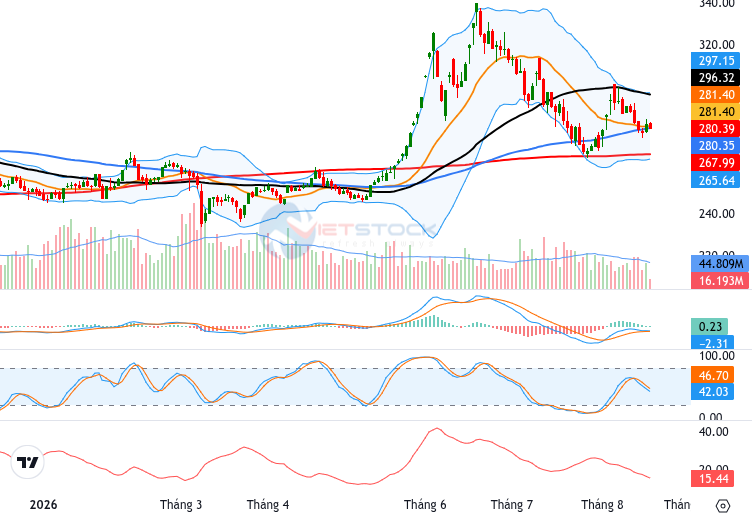Click the 15.44 ADX value label
752x518 pixels.
pos(713,479)
